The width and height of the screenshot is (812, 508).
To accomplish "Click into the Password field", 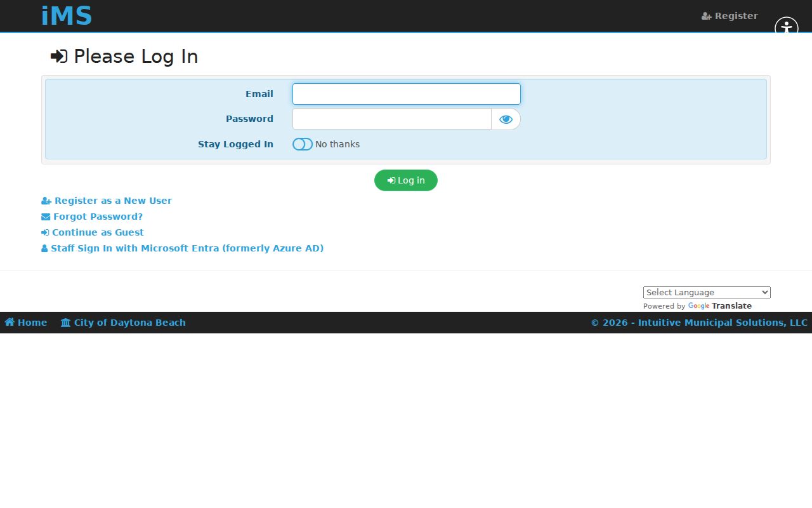I will click(392, 119).
